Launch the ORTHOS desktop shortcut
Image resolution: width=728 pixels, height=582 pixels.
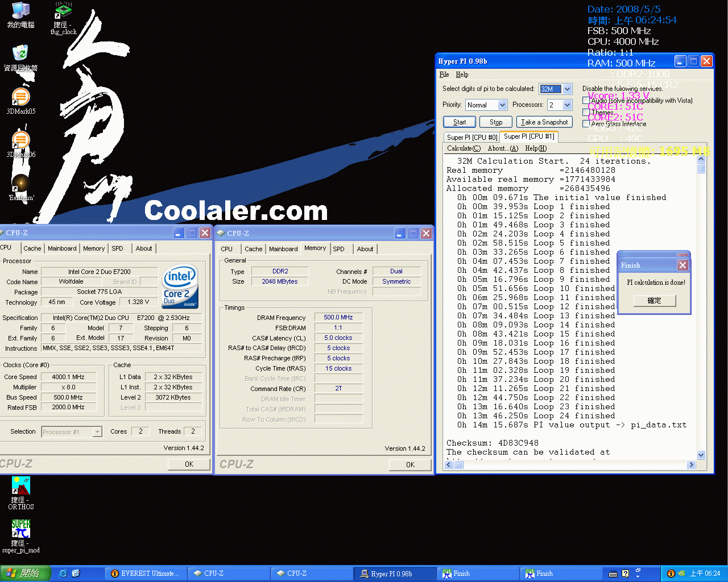21,492
